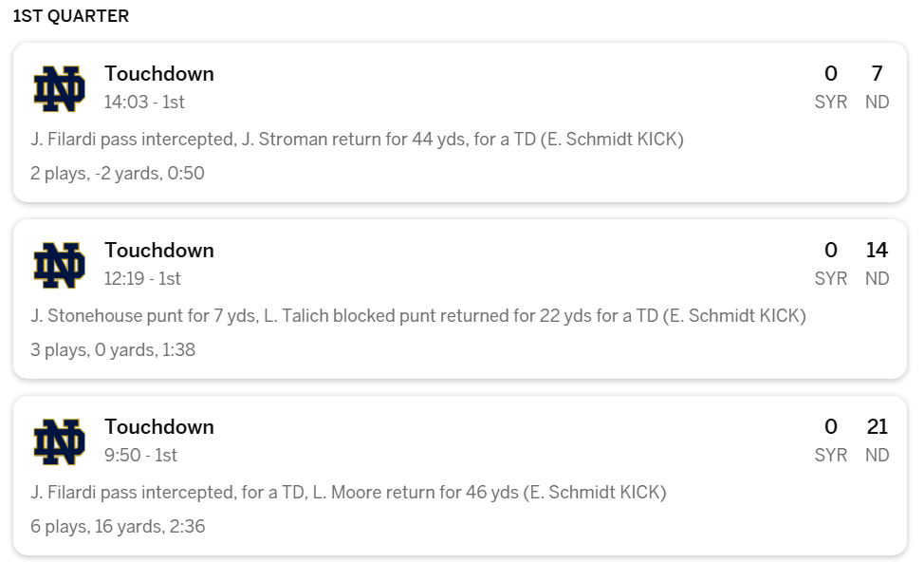Viewport: 924px width, 562px height.
Task: Click drive summary 6 plays, 16 yards
Action: tap(118, 527)
